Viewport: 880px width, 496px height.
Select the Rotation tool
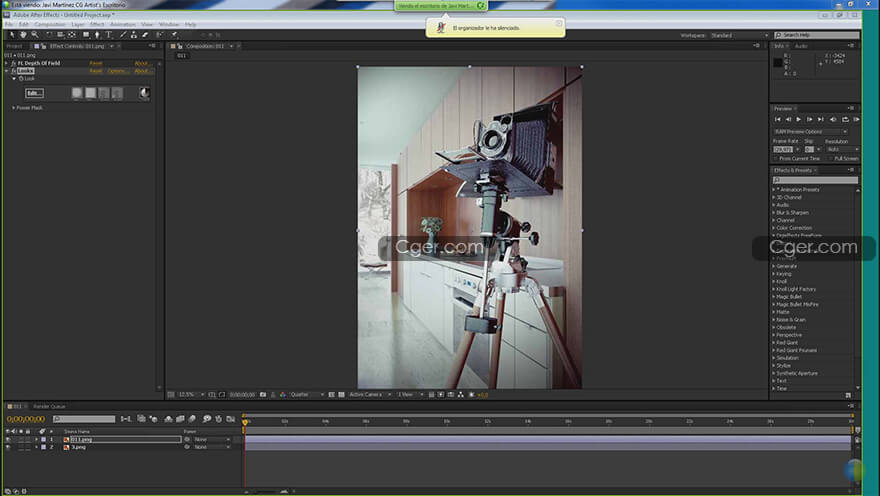tap(49, 35)
